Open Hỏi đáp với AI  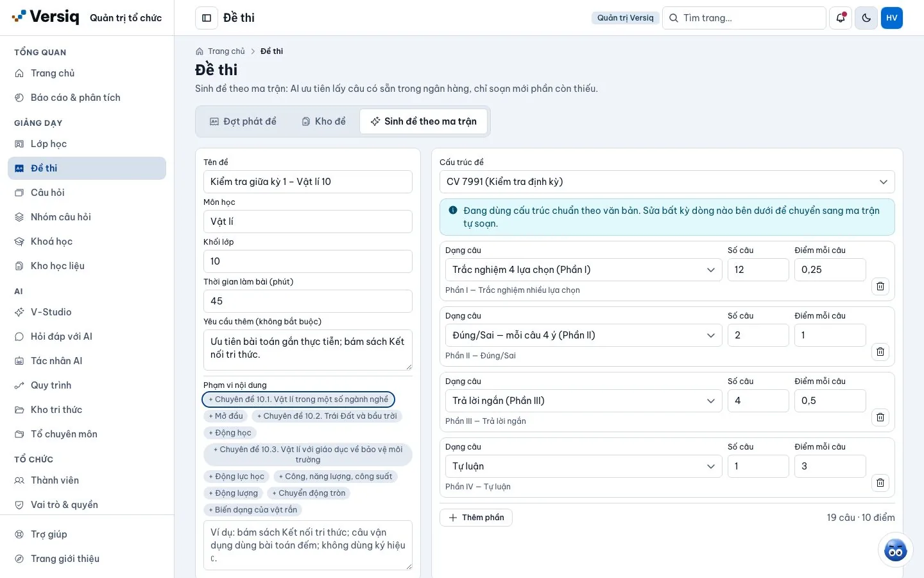pos(87,337)
